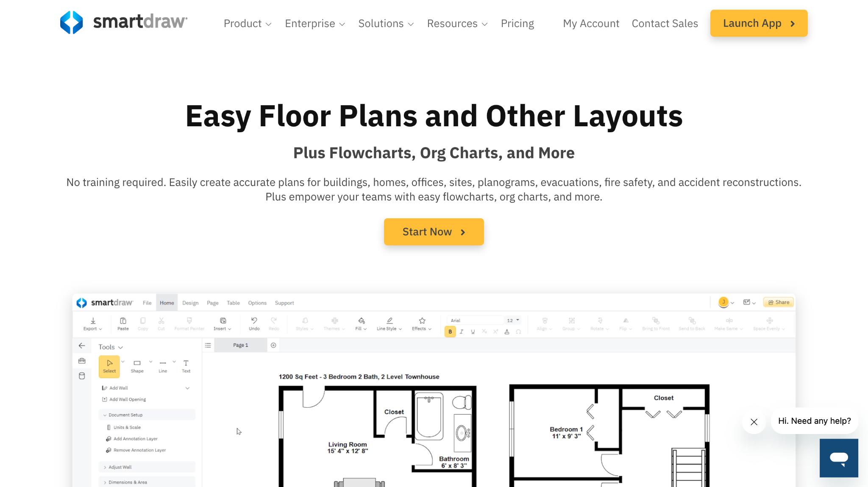
Task: Toggle italic text formatting
Action: 461,332
